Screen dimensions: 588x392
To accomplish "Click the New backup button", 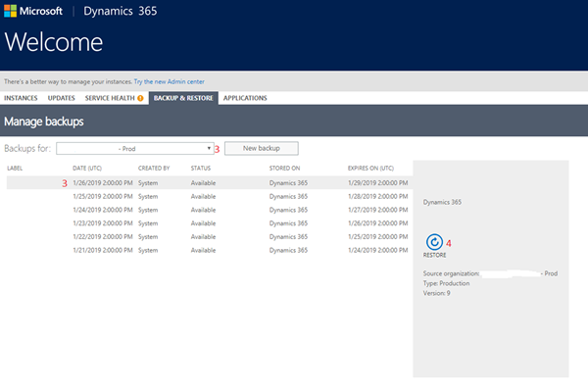I will pyautogui.click(x=261, y=148).
